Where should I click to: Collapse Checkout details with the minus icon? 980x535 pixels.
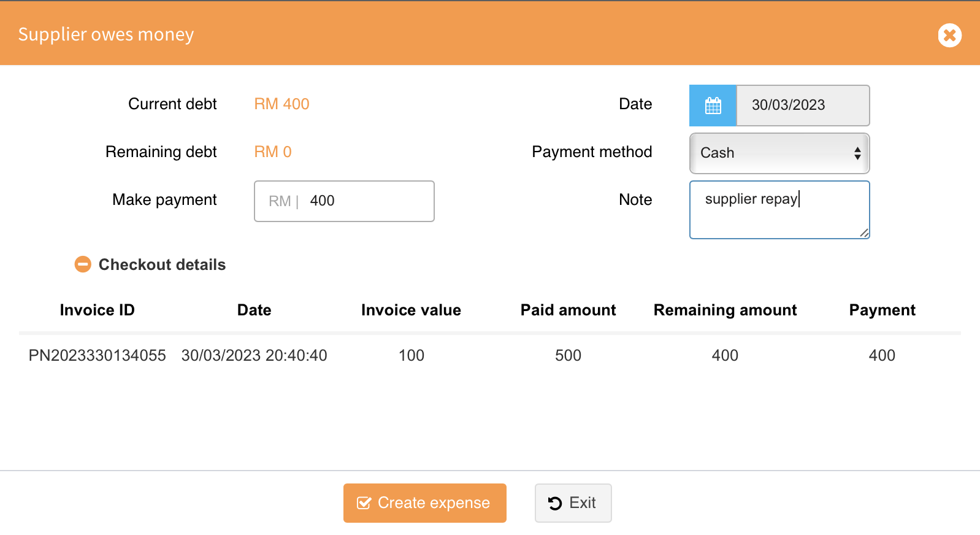pyautogui.click(x=83, y=264)
